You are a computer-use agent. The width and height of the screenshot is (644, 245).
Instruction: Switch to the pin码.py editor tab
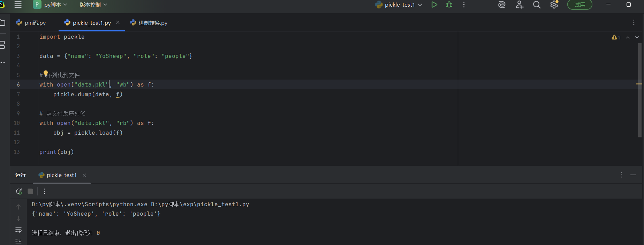[x=31, y=23]
